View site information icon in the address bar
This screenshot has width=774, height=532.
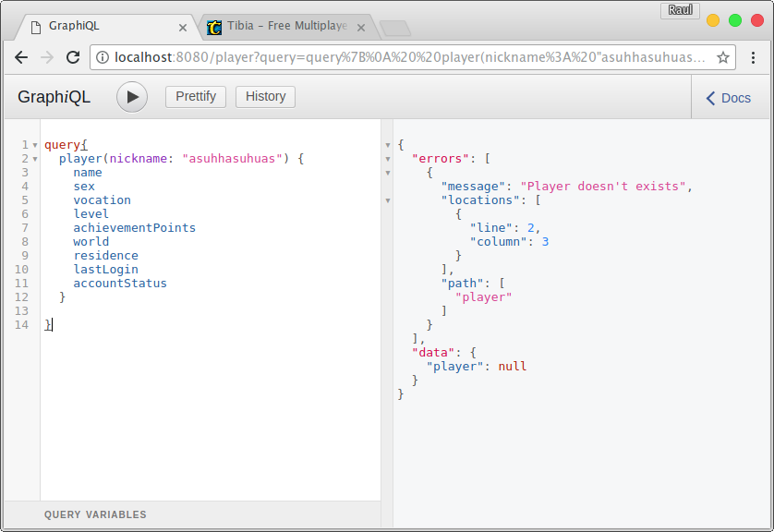(103, 58)
